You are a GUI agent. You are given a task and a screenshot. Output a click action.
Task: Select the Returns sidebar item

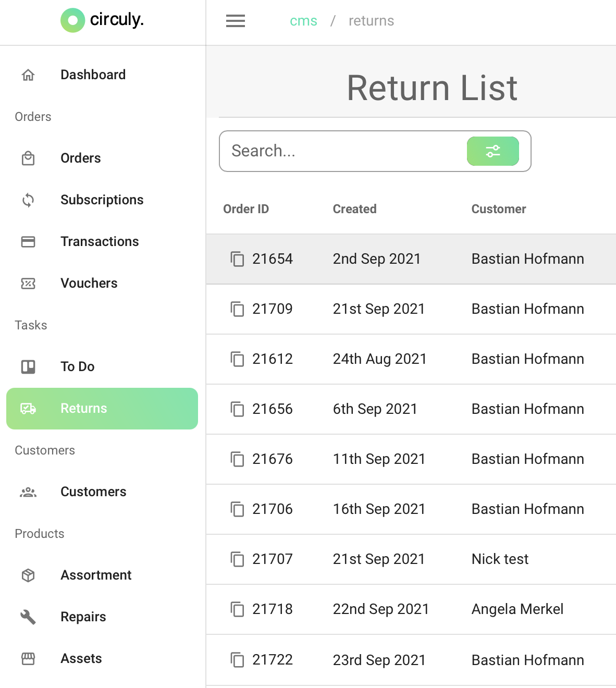click(102, 409)
